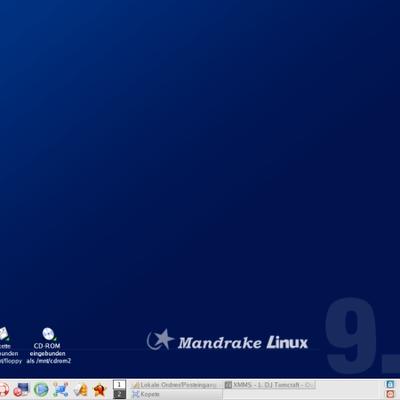
Task: Switch to virtual desktop 2 in pager
Action: [x=119, y=394]
